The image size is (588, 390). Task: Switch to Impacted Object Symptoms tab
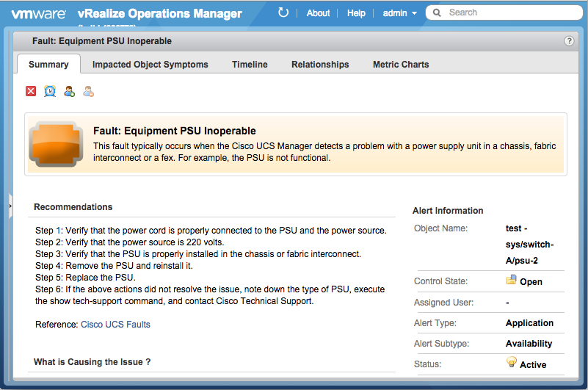150,65
